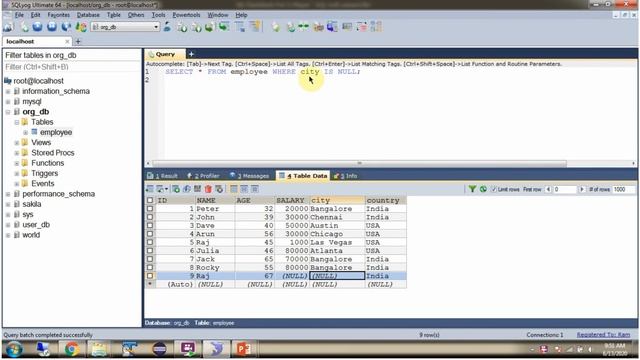The image size is (640, 360).
Task: Expand the employee table node
Action: tap(26, 132)
